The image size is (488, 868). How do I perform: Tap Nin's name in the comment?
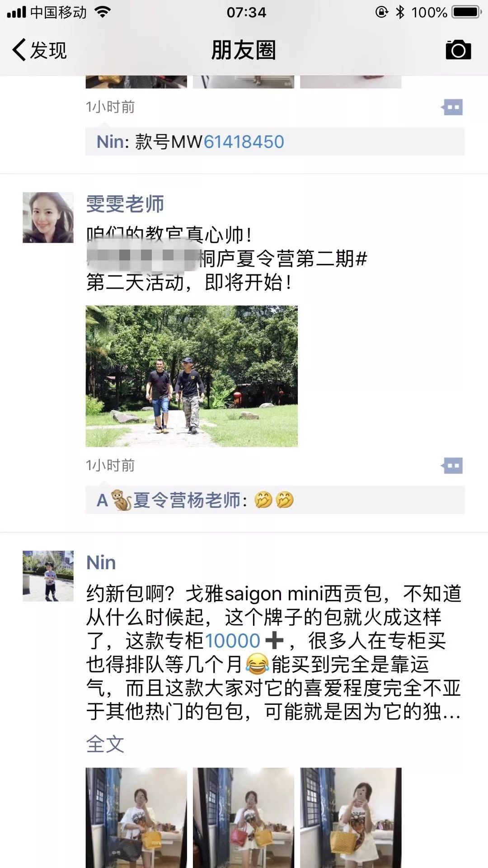point(110,142)
